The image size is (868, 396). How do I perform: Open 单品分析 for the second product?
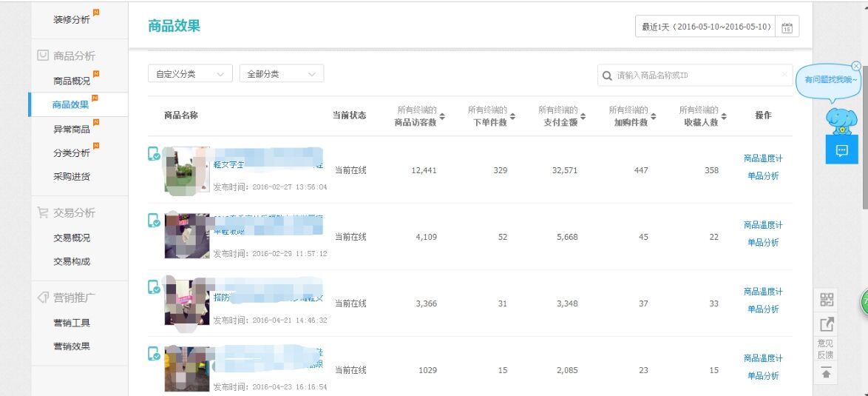click(x=762, y=243)
